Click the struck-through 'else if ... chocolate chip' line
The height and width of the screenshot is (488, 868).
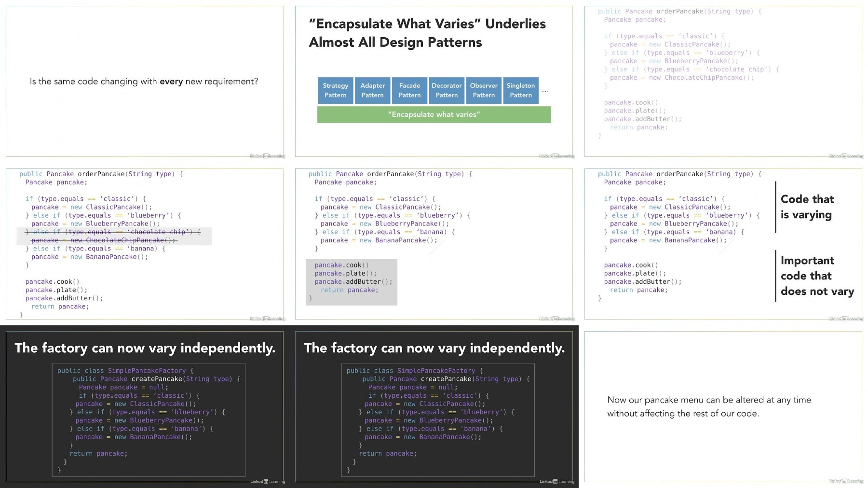click(x=113, y=232)
